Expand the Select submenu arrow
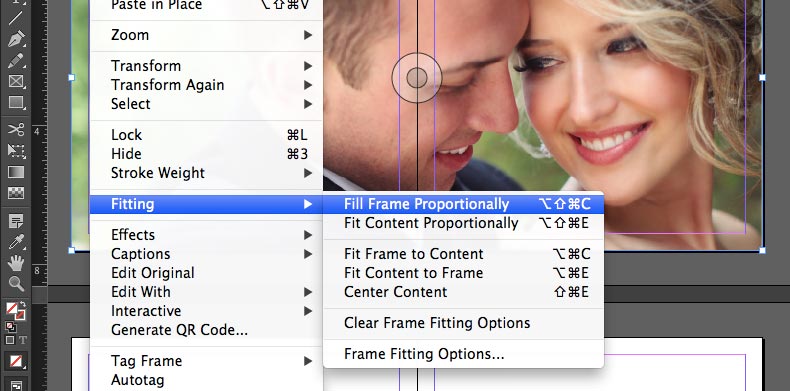Screen dimensions: 790x391 307,104
